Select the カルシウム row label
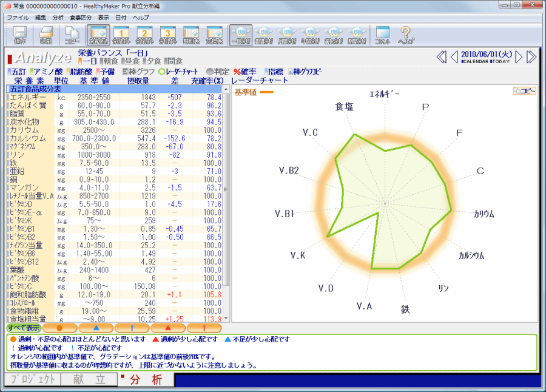 (28, 138)
